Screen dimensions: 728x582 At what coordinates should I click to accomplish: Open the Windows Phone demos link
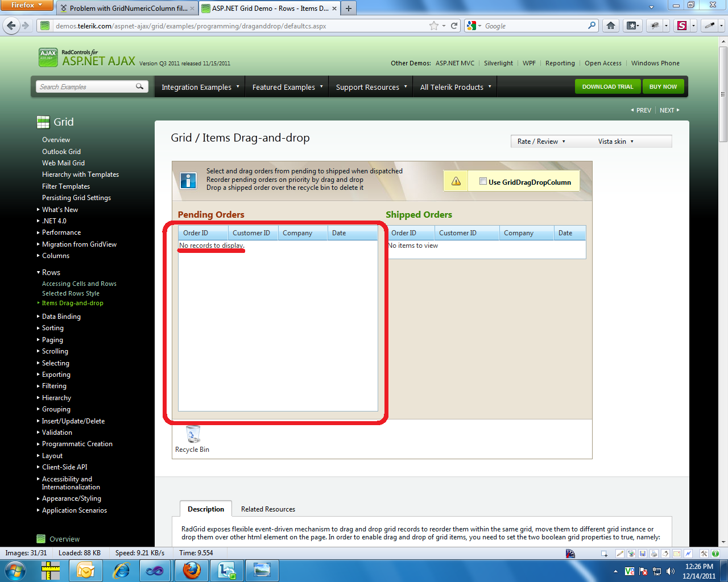pos(655,63)
